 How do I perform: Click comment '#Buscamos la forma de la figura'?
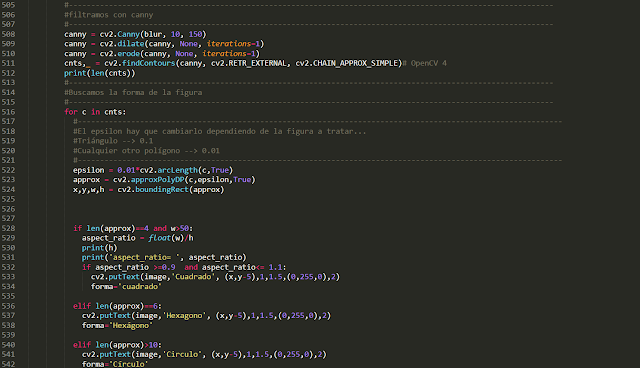coord(133,93)
